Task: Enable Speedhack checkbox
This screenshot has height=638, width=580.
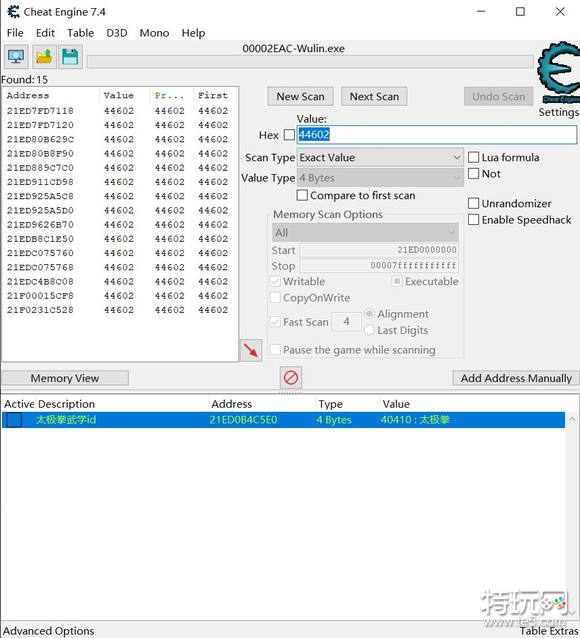Action: pos(473,220)
